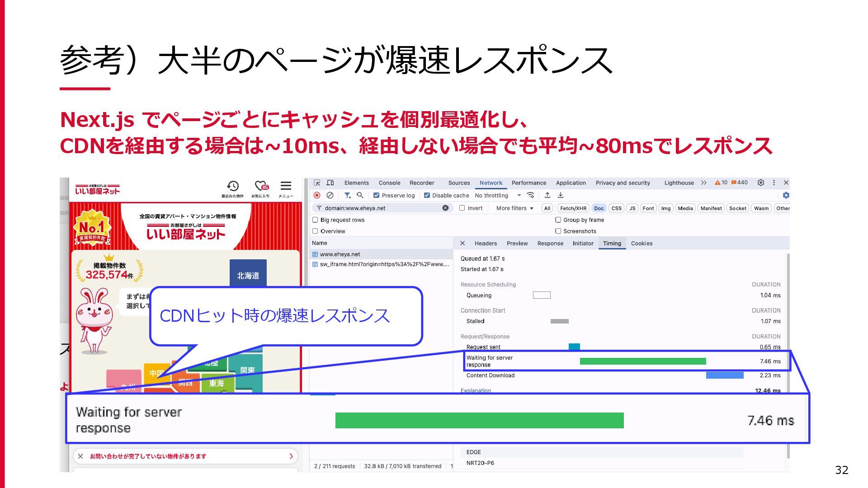Open No throttling dropdown
Screen dimensions: 868x488
(498, 195)
